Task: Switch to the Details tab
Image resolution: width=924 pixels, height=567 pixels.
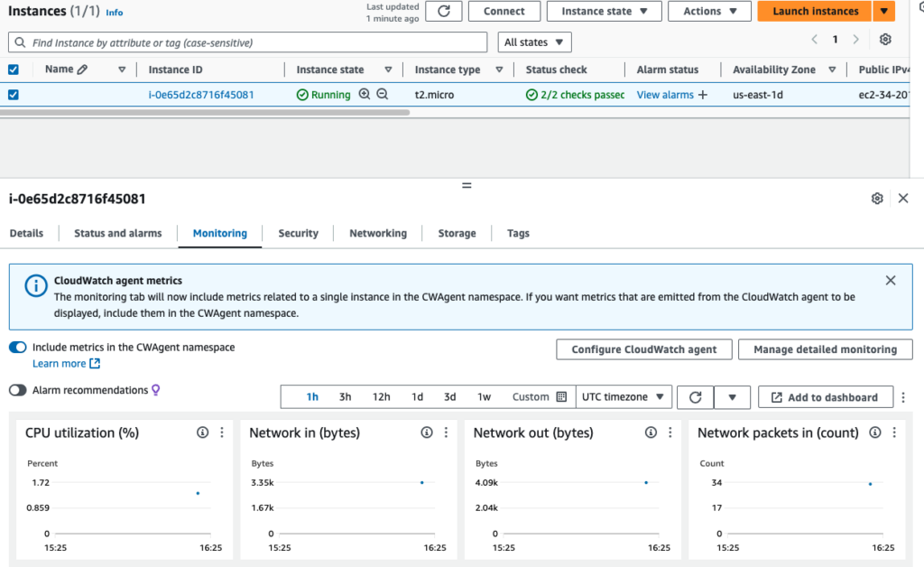Action: [x=26, y=234]
